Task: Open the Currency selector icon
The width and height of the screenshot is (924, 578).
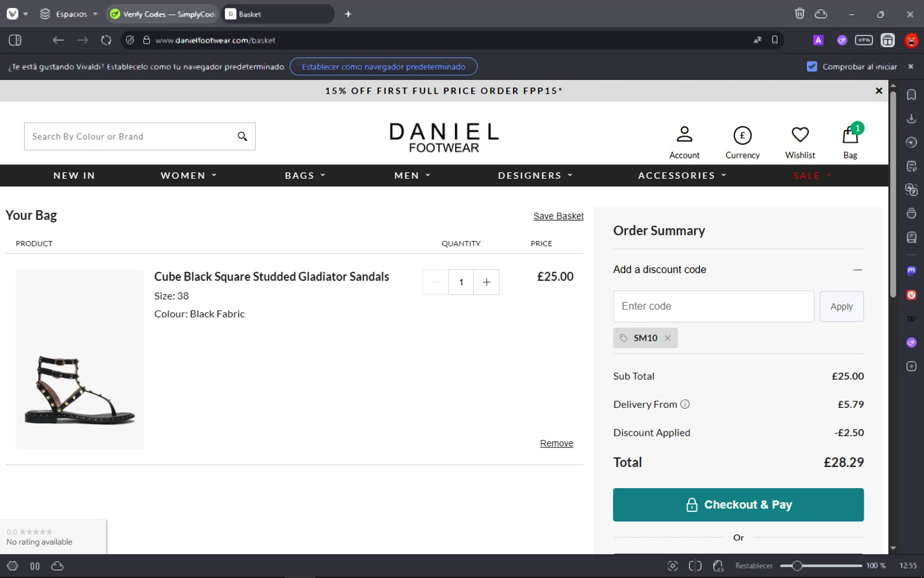Action: [742, 142]
